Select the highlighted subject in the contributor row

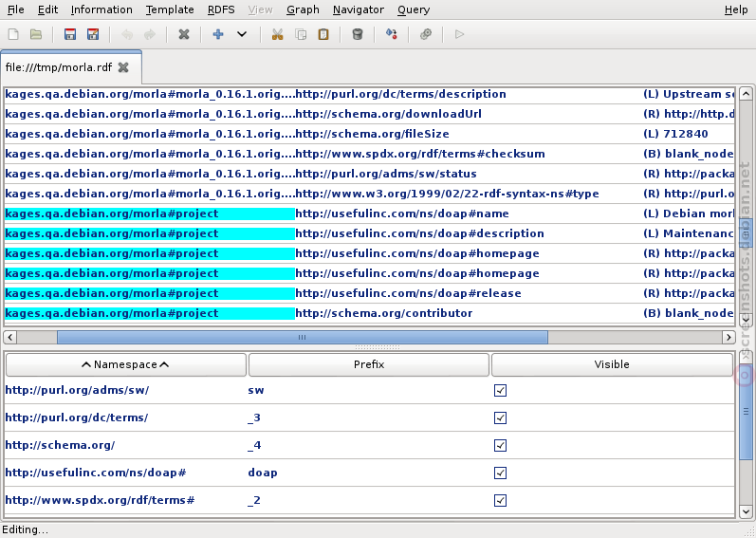pos(150,313)
